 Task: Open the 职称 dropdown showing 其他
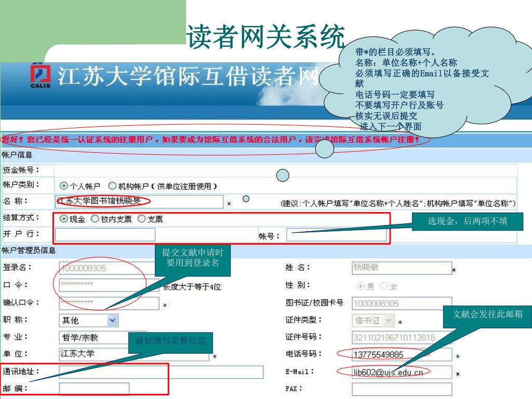pyautogui.click(x=89, y=320)
